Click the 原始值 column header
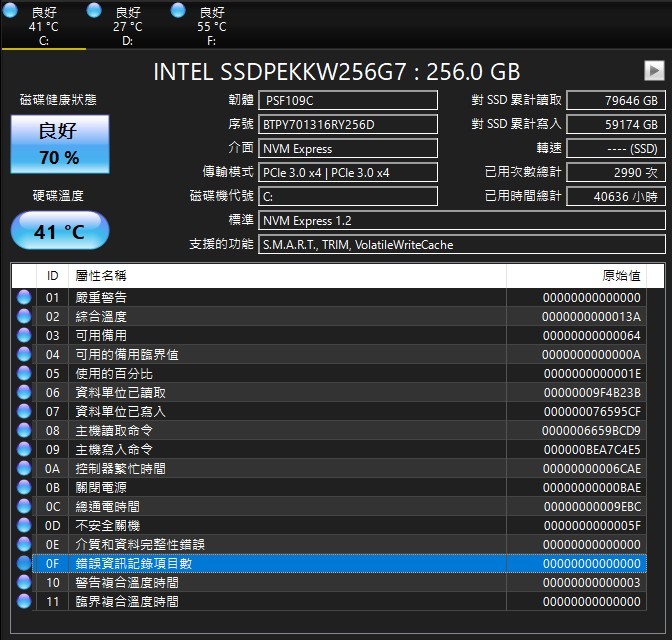 (x=619, y=275)
